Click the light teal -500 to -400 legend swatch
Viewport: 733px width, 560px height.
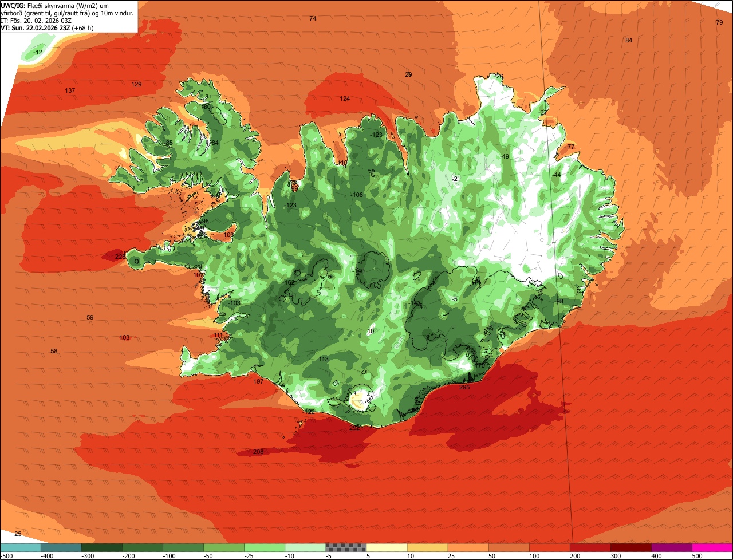20,547
